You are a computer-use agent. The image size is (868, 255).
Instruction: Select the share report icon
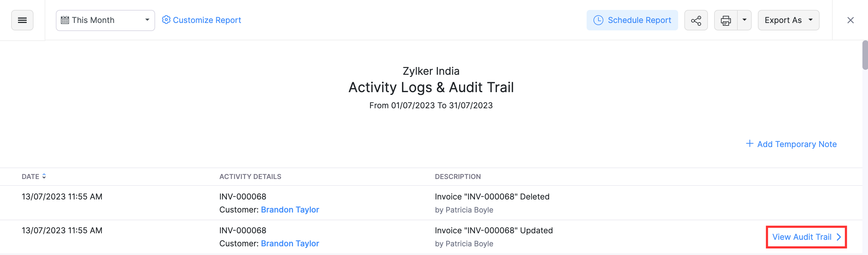pos(696,20)
